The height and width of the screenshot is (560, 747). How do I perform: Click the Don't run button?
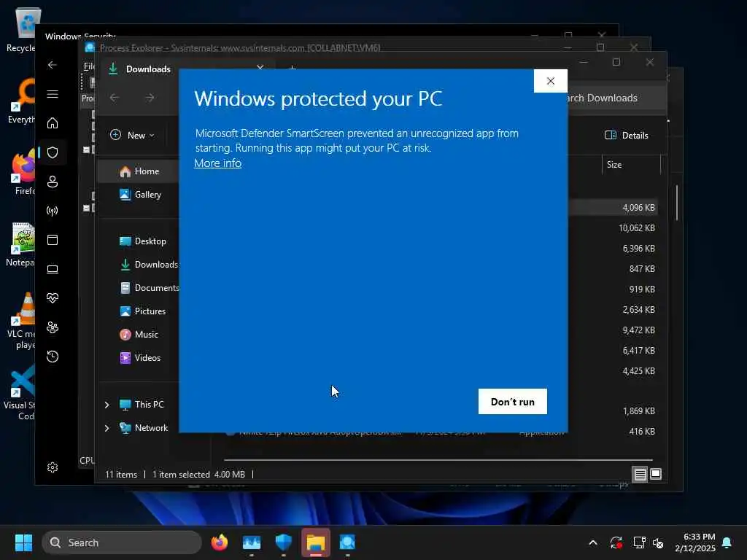pyautogui.click(x=512, y=402)
